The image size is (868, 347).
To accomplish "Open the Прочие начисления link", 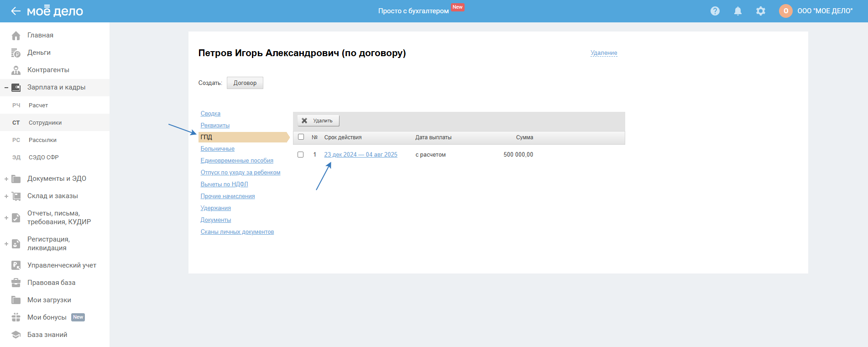I will (x=228, y=196).
